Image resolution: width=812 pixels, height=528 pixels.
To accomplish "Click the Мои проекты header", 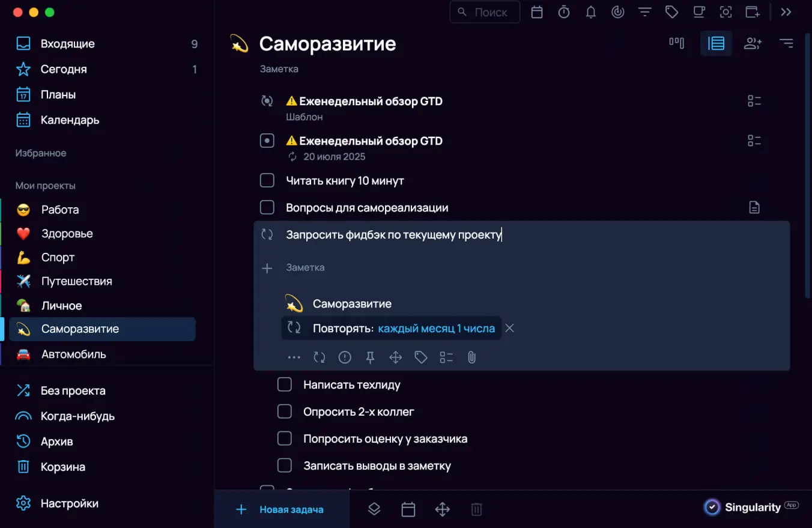I will pos(46,186).
